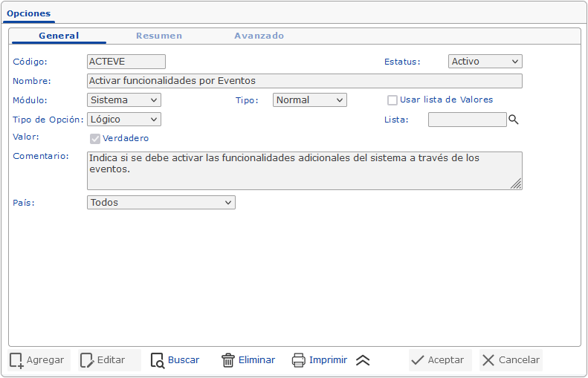The image size is (588, 378).
Task: Grab the Comentario textarea resize handle
Action: click(x=516, y=183)
